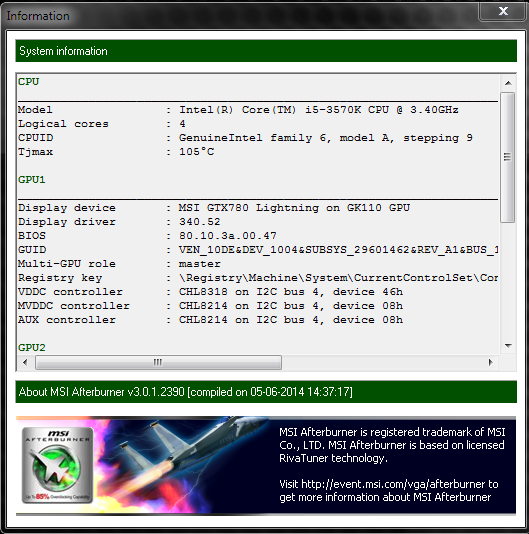Select the GPU1 section heading
This screenshot has width=529, height=534.
[x=32, y=179]
